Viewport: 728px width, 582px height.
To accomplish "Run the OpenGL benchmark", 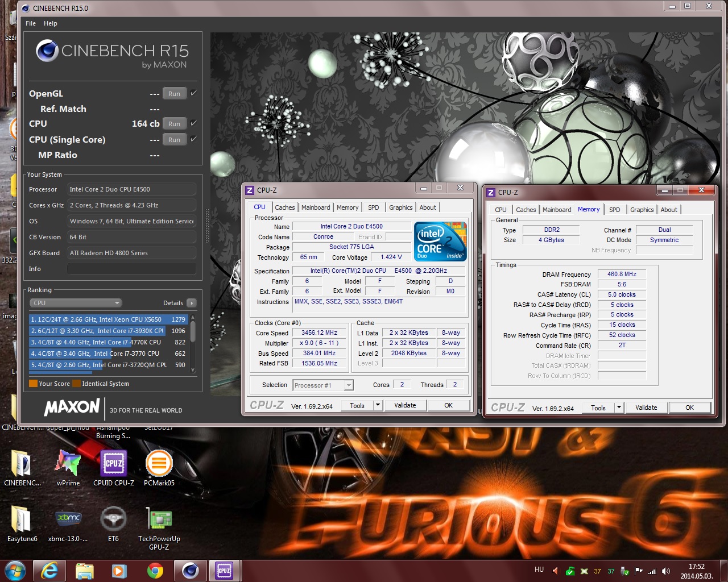I will point(175,94).
